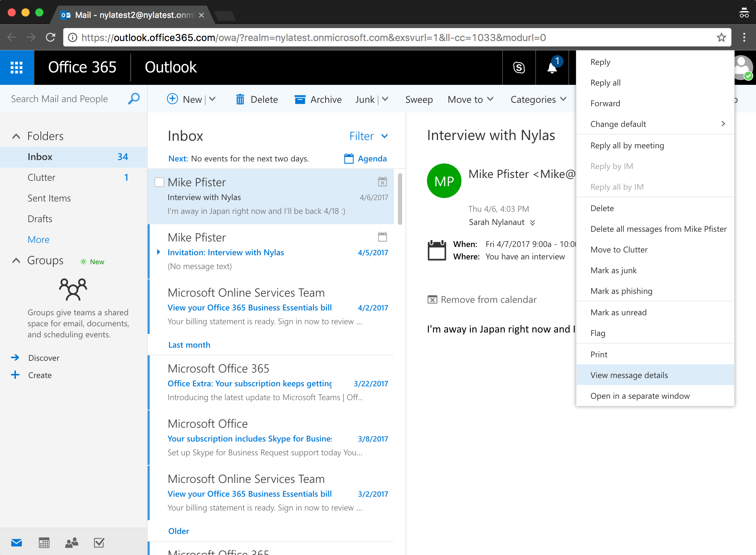
Task: Open the People view
Action: 71,542
